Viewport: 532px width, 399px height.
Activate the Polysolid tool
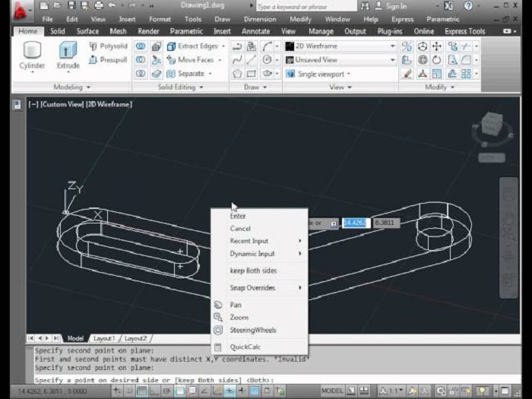108,46
